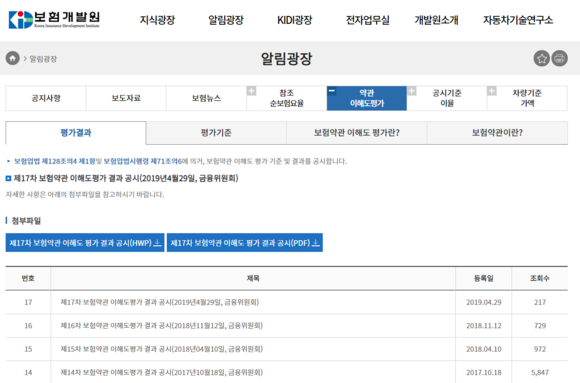Add page to favorites with star icon
The height and width of the screenshot is (383, 580).
[542, 58]
